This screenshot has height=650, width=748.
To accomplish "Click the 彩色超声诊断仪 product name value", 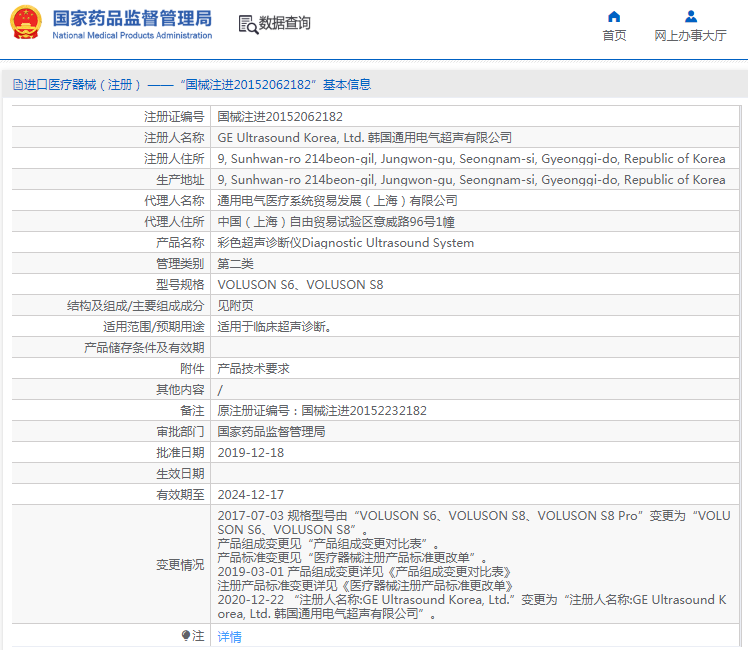I will point(345,243).
